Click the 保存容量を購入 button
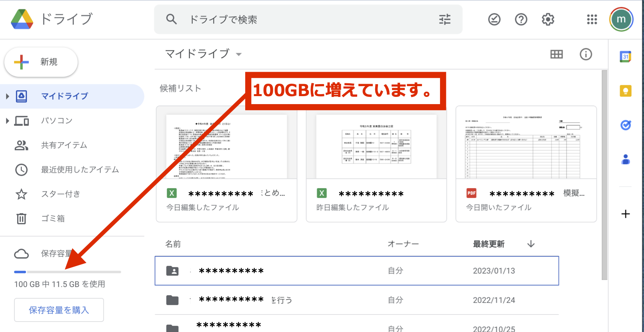This screenshot has height=332, width=644. [59, 310]
